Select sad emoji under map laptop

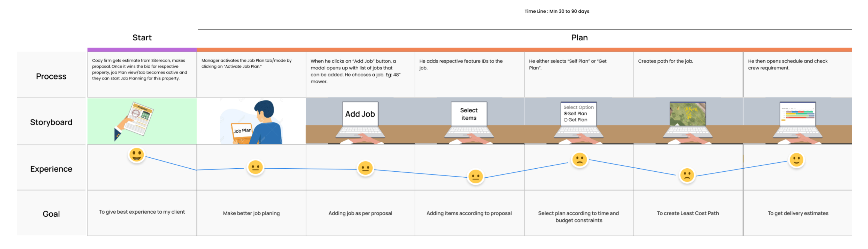(687, 175)
